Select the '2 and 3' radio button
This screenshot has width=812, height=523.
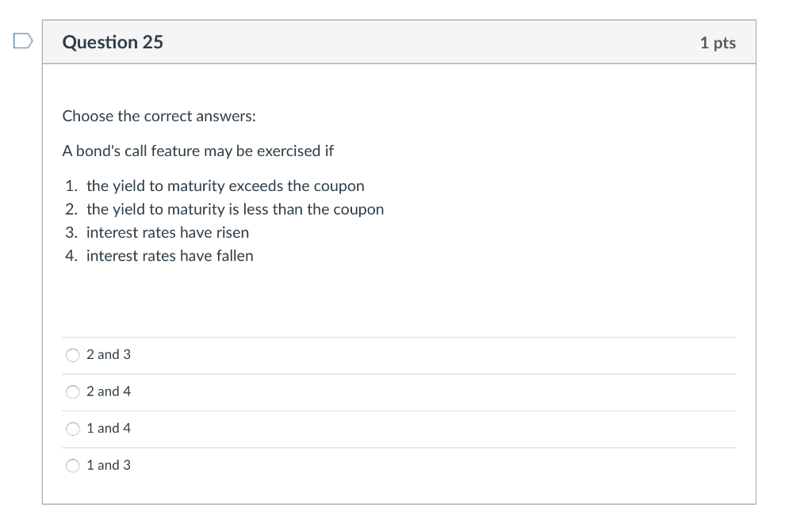73,355
